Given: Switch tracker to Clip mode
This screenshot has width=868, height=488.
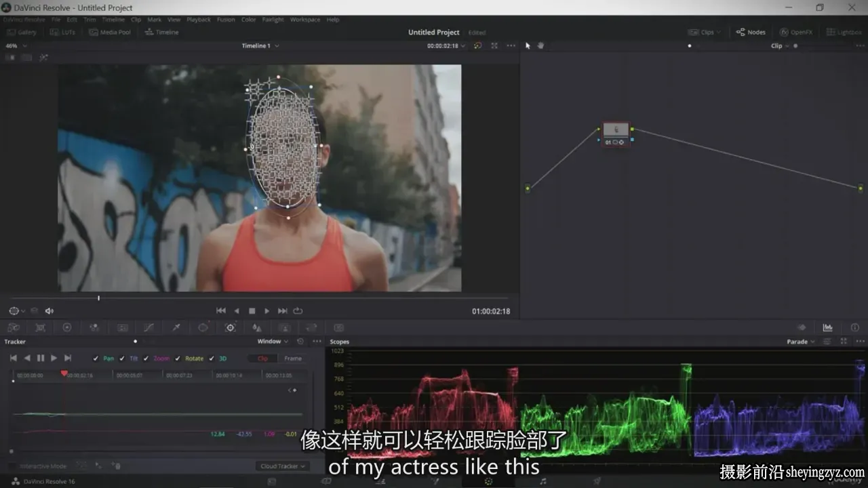Looking at the screenshot, I should pyautogui.click(x=263, y=359).
